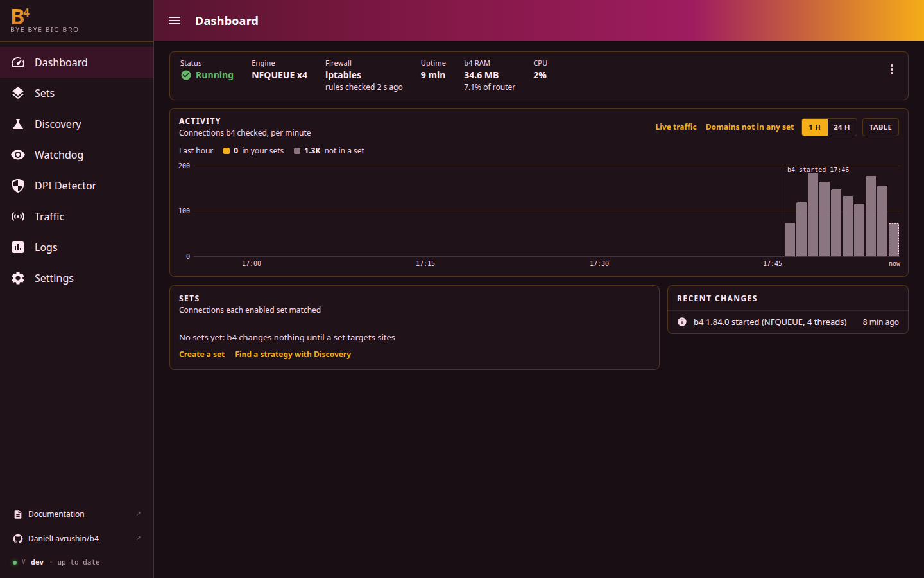Click the 'NFQUEUE x4' engine value

tap(280, 75)
